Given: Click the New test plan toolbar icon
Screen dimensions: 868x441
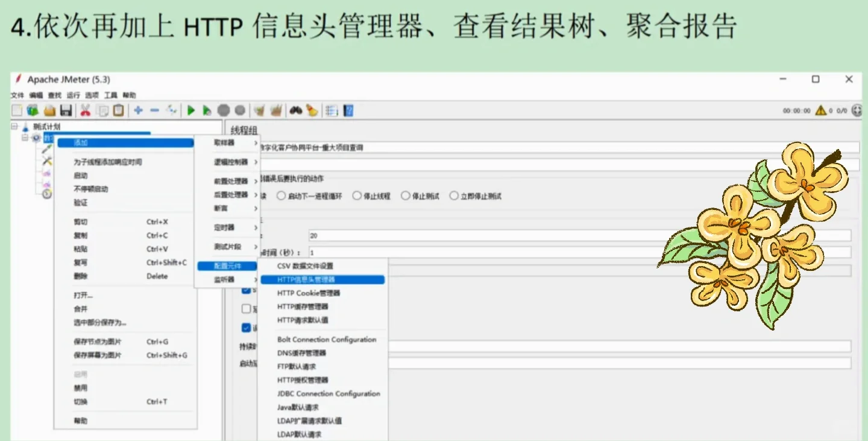Looking at the screenshot, I should 17,110.
